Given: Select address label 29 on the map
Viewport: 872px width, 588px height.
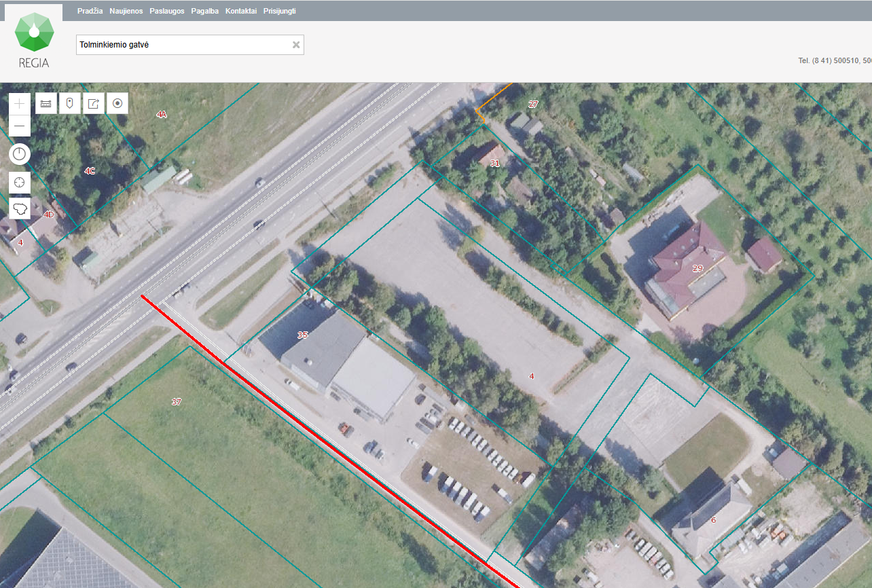Looking at the screenshot, I should [x=697, y=269].
